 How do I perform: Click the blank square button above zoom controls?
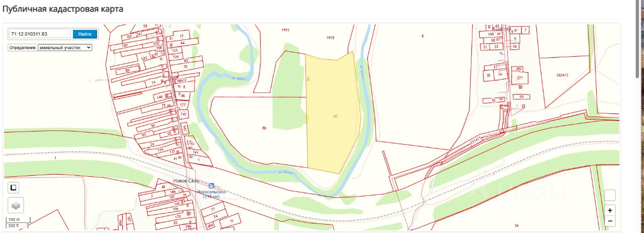(610, 195)
